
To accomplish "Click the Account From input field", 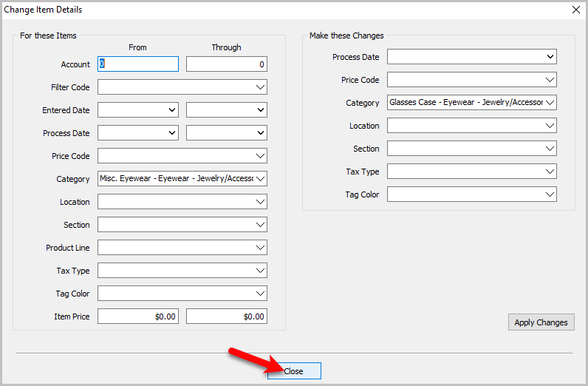I will tap(138, 64).
